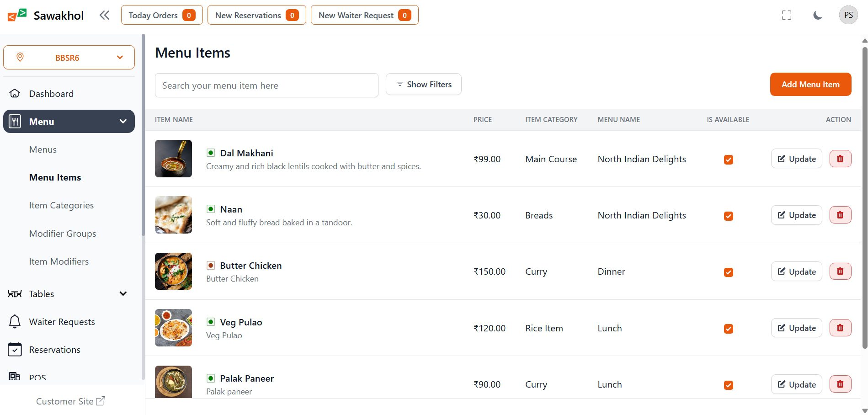Open Modifier Groups submenu
This screenshot has width=868, height=415.
[x=63, y=234]
